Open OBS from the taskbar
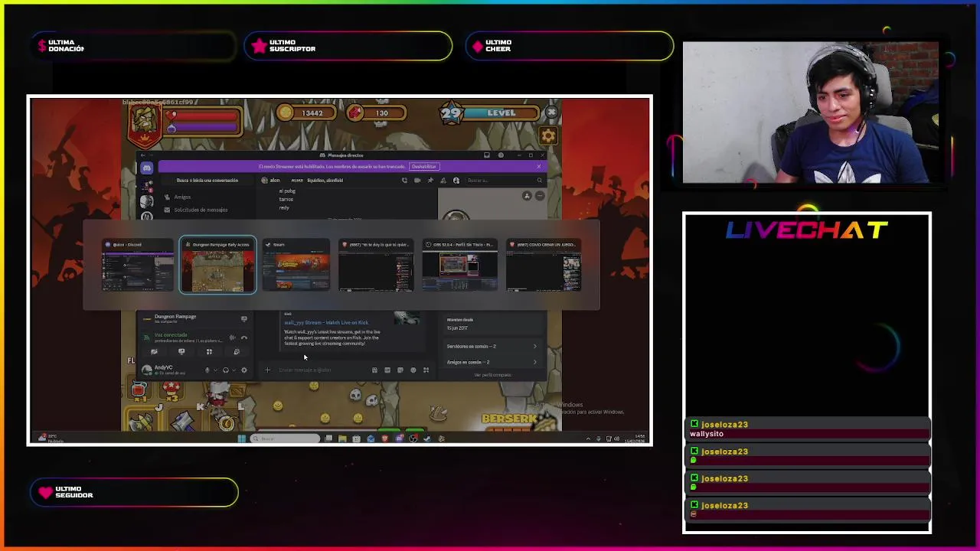 click(413, 439)
